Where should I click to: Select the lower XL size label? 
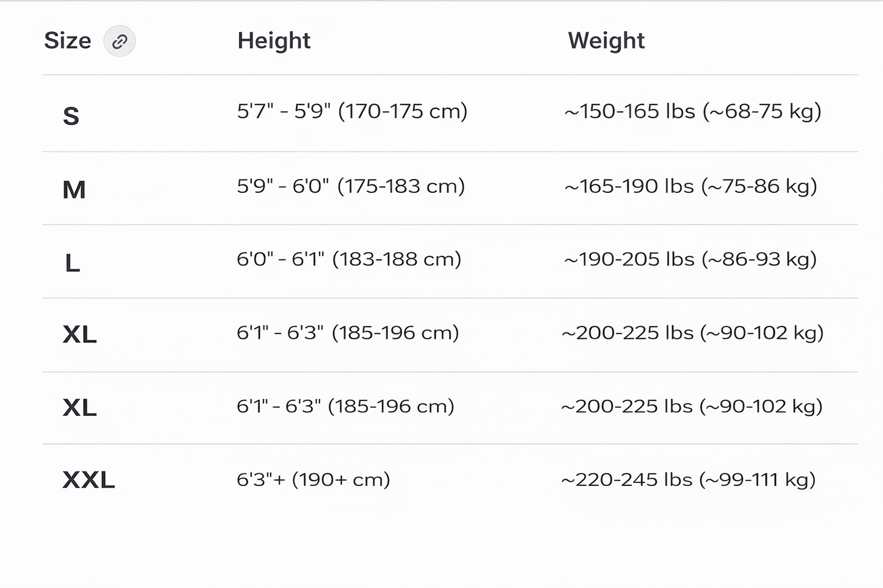pyautogui.click(x=79, y=408)
